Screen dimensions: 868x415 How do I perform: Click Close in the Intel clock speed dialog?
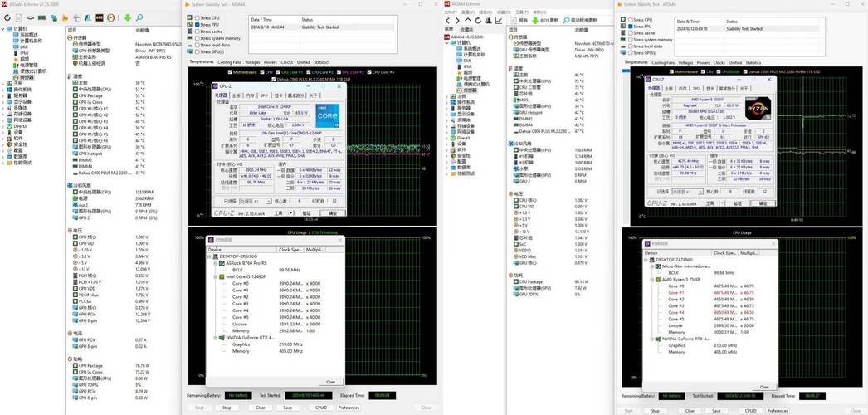pyautogui.click(x=330, y=382)
